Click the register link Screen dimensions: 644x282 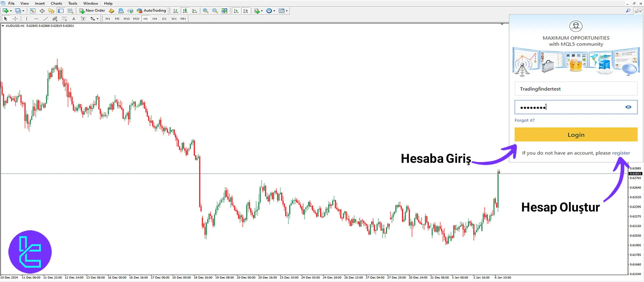pos(621,153)
